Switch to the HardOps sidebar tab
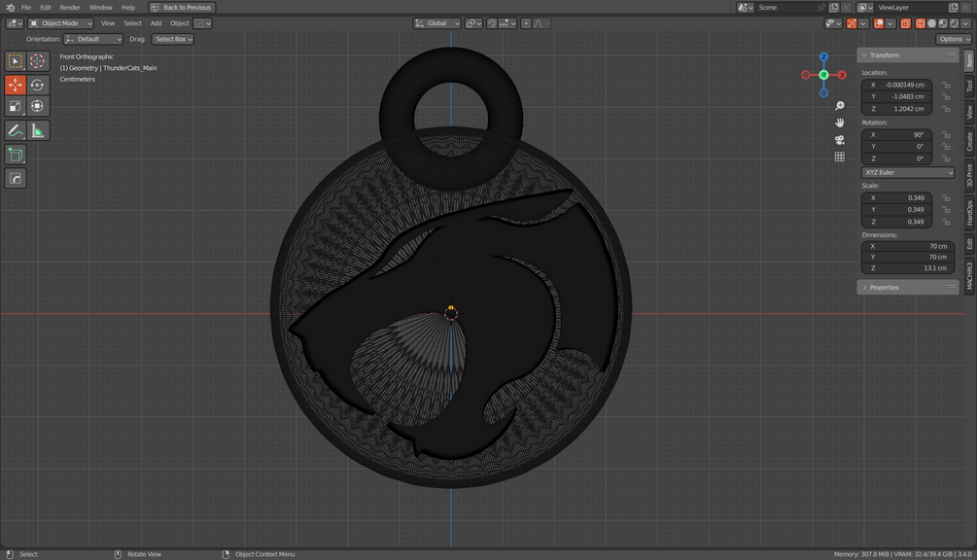The height and width of the screenshot is (560, 977). coord(969,213)
